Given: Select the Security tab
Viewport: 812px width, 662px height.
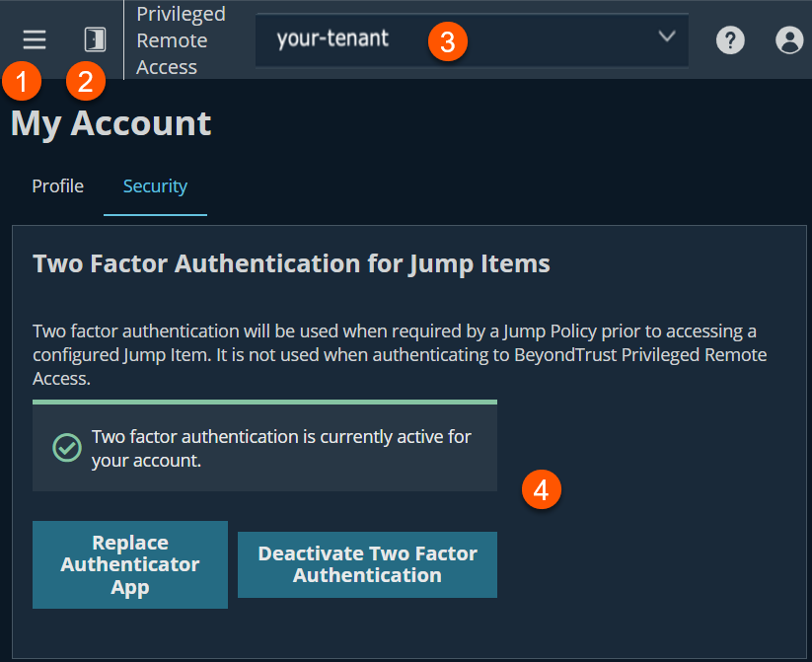Looking at the screenshot, I should pyautogui.click(x=155, y=185).
